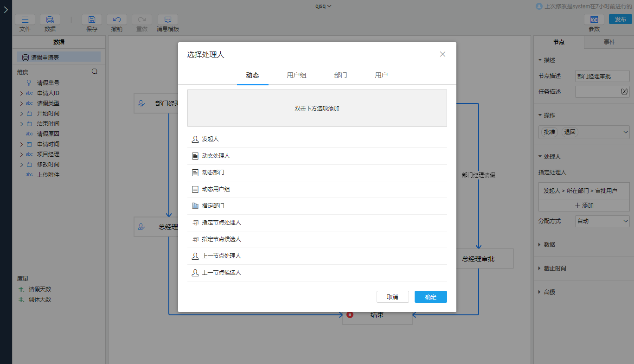
Task: Click the 发布 button
Action: click(x=620, y=19)
